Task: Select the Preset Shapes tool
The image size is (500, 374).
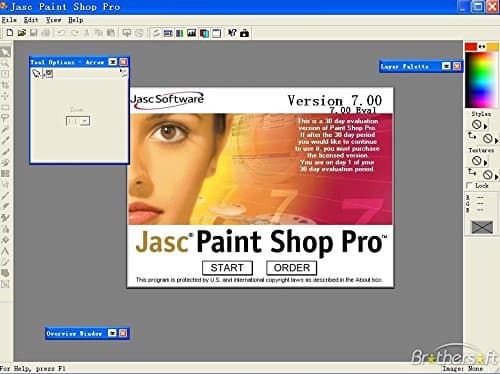Action: (x=5, y=273)
